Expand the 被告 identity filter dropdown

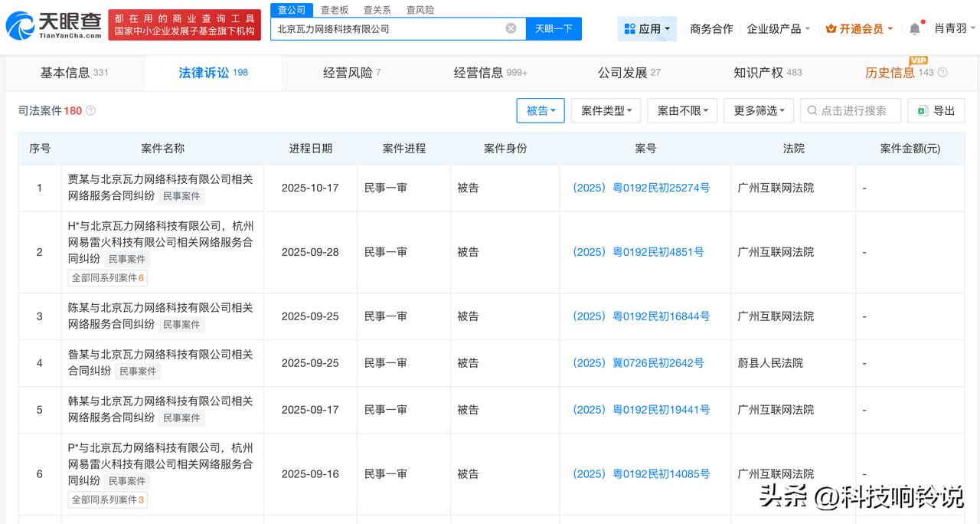pos(541,111)
